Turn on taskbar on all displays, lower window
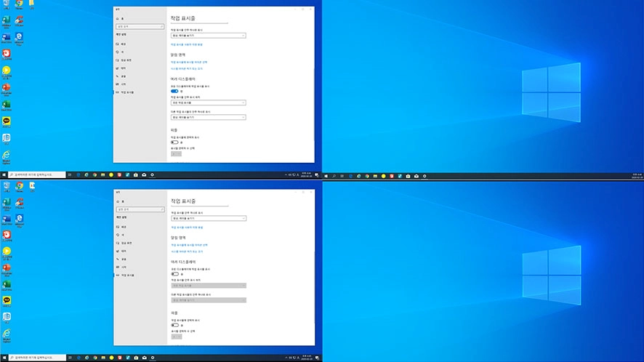644x362 pixels. 175,273
